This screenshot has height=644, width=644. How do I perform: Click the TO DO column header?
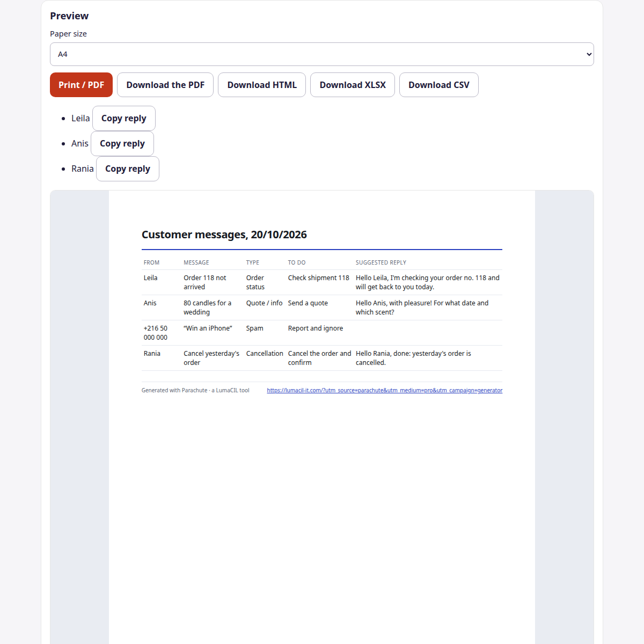coord(297,262)
